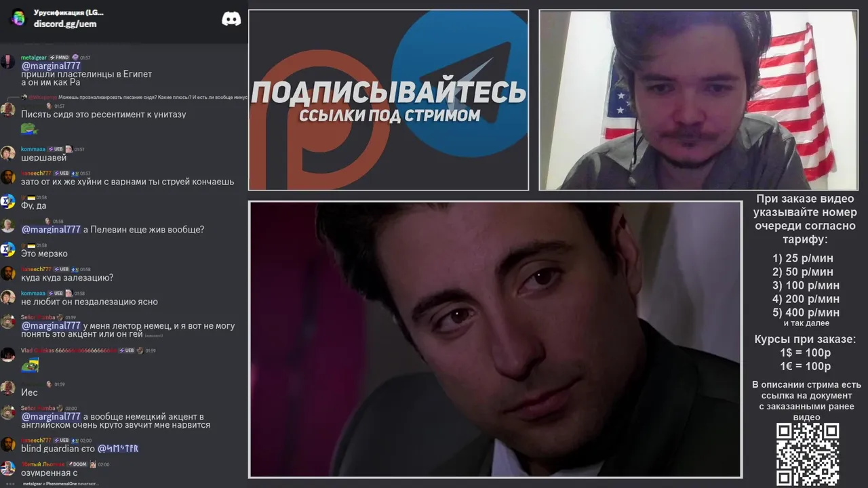868x488 pixels.
Task: Click flag frog emoji under Vlad's name
Action: pos(30,366)
